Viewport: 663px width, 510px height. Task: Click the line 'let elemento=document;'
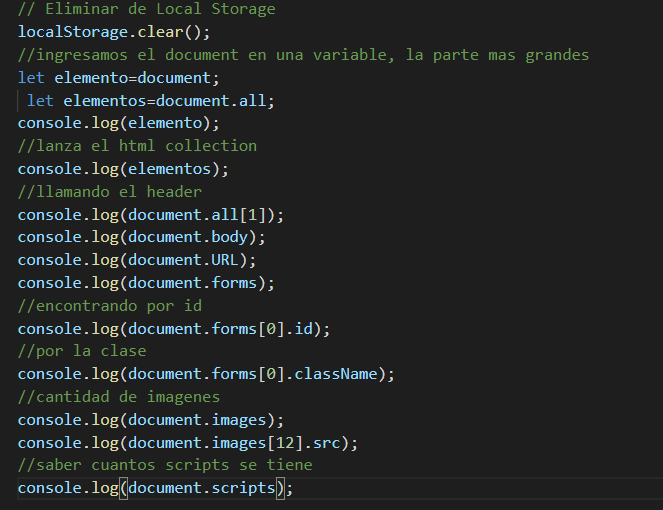(x=118, y=78)
